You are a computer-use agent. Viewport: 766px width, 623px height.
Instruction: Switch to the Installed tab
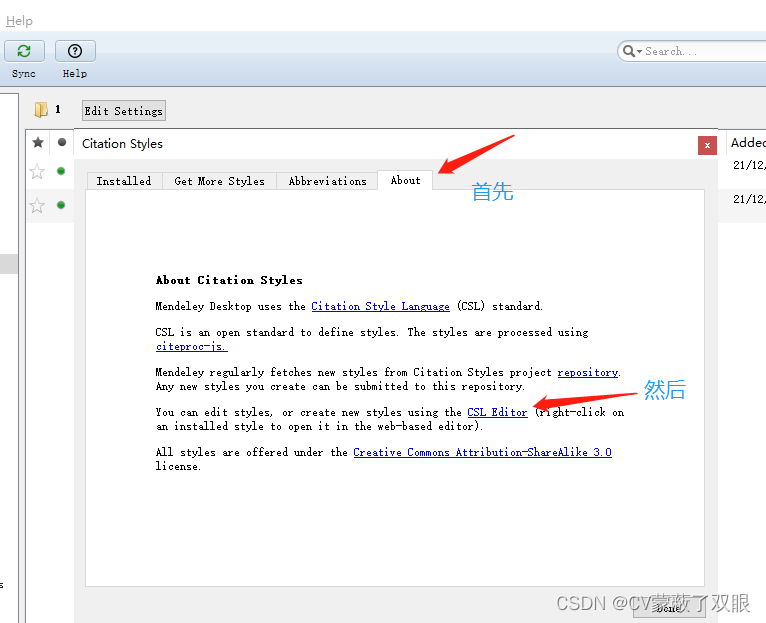pos(124,181)
